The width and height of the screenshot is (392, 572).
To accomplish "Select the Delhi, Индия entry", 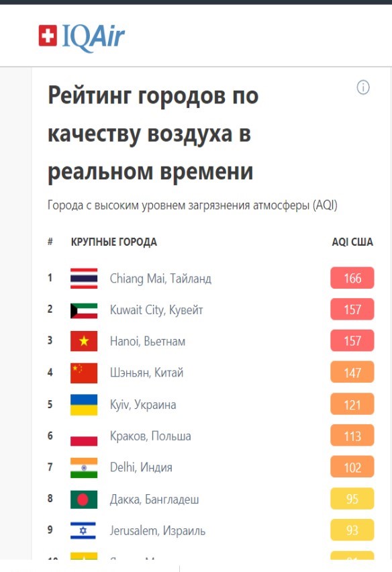I will pyautogui.click(x=142, y=467).
